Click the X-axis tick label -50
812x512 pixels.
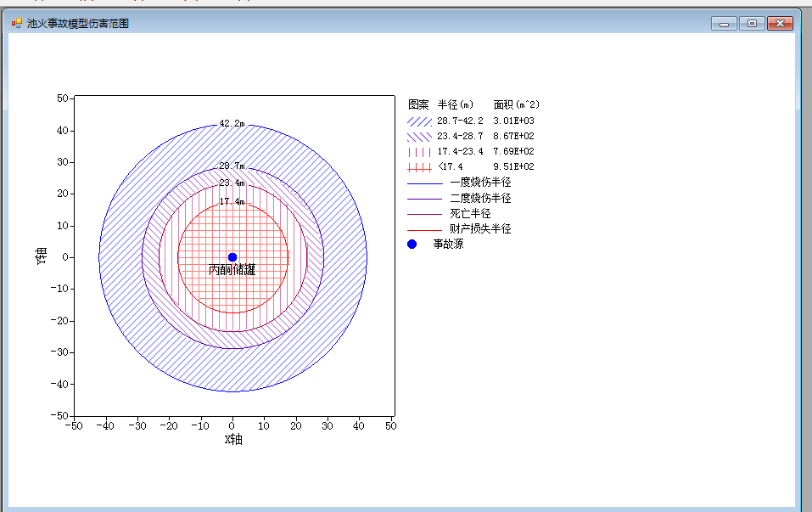[74, 426]
